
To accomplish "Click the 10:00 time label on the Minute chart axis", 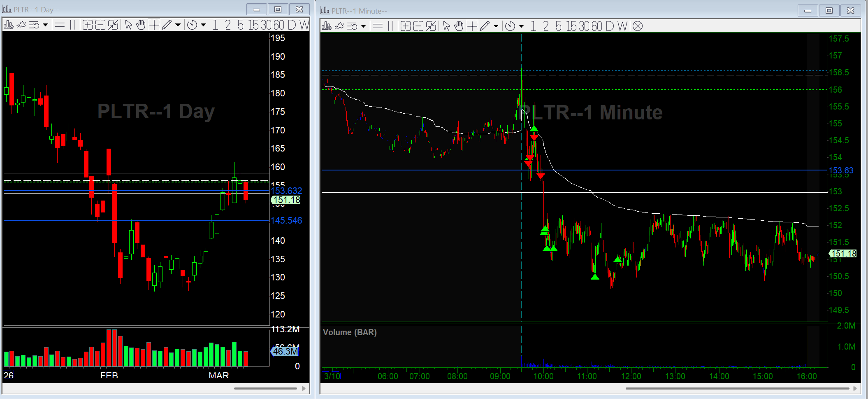I will pos(543,376).
